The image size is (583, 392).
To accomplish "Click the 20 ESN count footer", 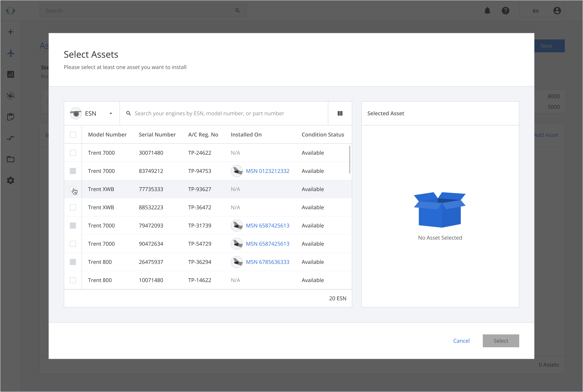I will pyautogui.click(x=338, y=299).
